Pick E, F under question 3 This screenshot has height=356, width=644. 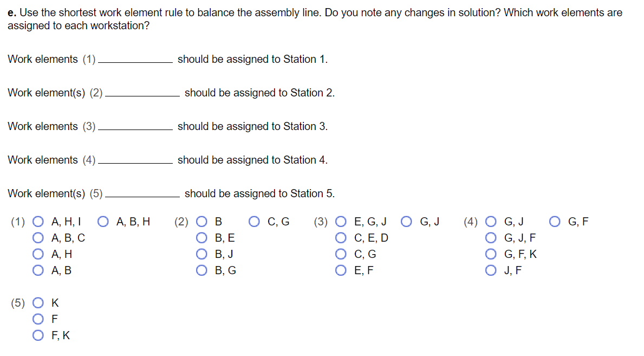tap(341, 270)
